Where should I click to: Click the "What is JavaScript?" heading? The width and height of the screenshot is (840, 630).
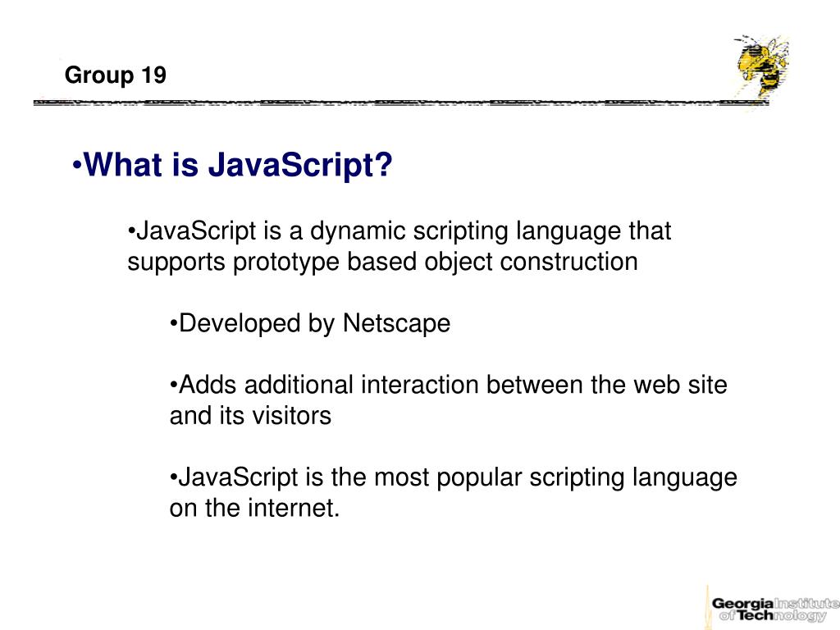pos(232,164)
